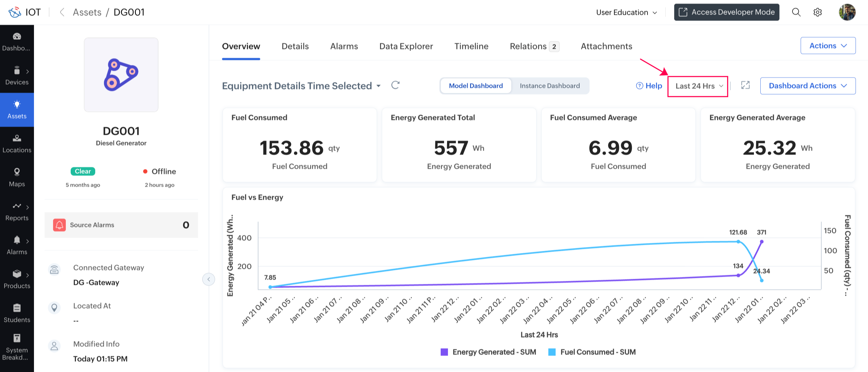Select the Model Dashboard toggle
Image resolution: width=868 pixels, height=372 pixels.
pyautogui.click(x=476, y=86)
